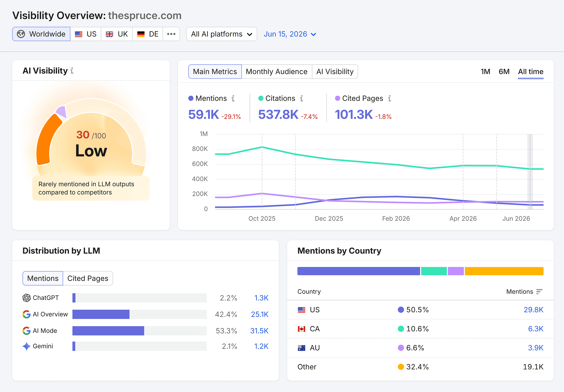Click the 19.1K Other mentions value

tap(533, 367)
